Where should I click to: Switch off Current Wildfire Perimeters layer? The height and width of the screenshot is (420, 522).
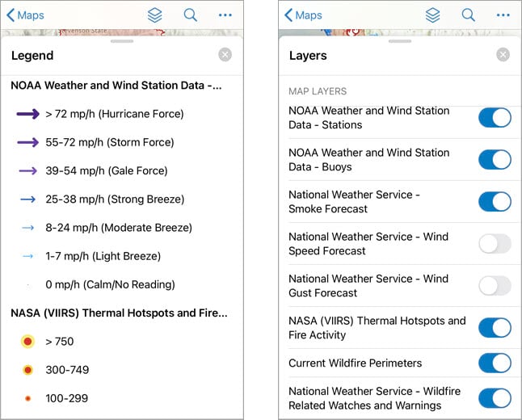point(495,363)
